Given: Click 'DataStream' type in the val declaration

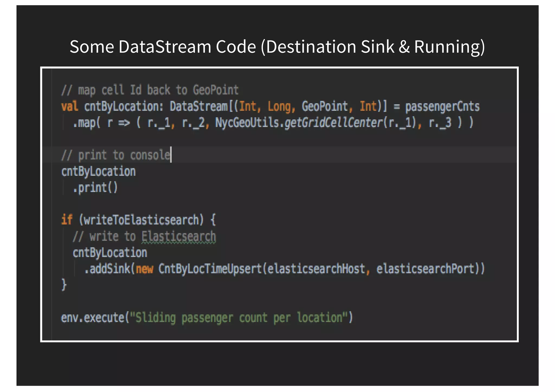Looking at the screenshot, I should pos(199,106).
